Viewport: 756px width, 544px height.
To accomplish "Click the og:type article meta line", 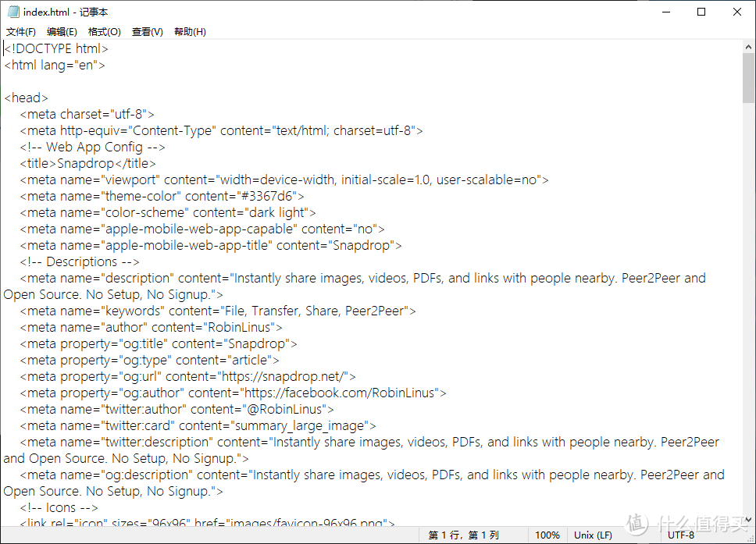I will click(x=149, y=360).
